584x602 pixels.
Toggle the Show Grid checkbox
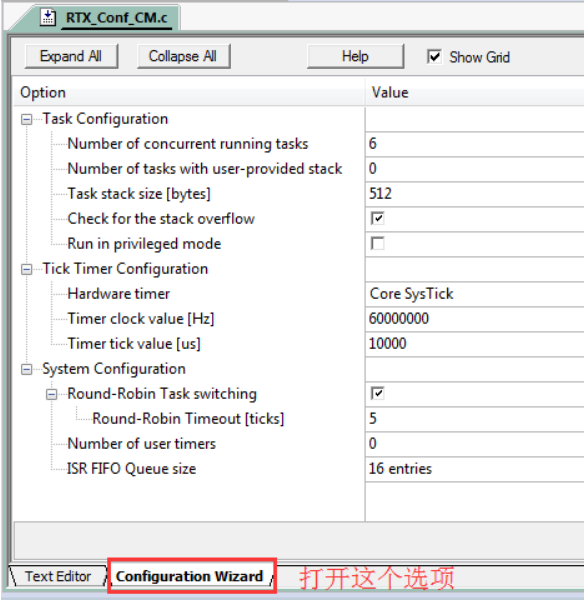(434, 57)
